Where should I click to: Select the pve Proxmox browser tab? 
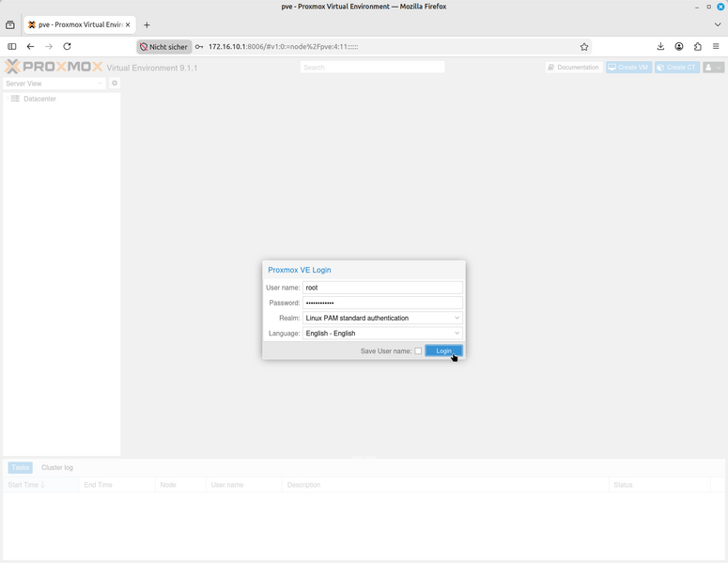tap(80, 24)
